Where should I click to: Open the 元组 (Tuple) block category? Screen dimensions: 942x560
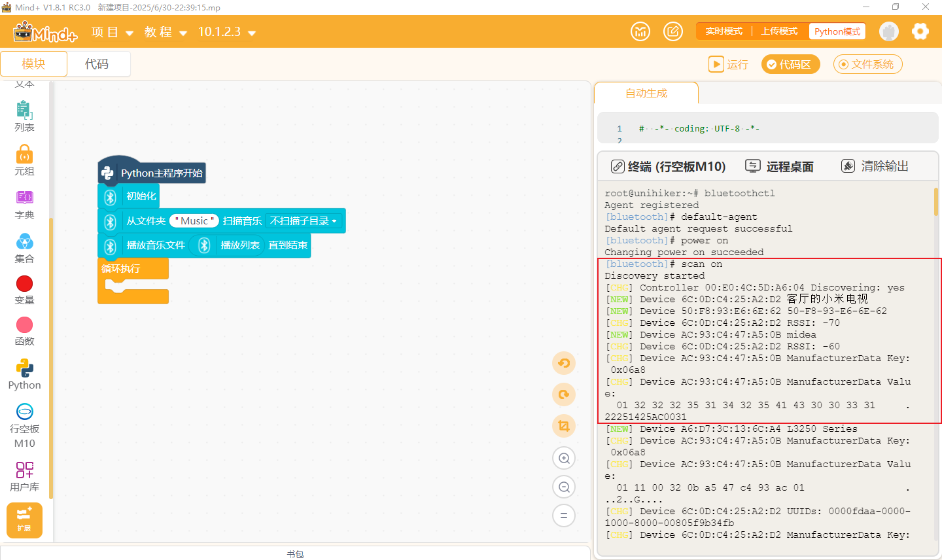(x=24, y=160)
